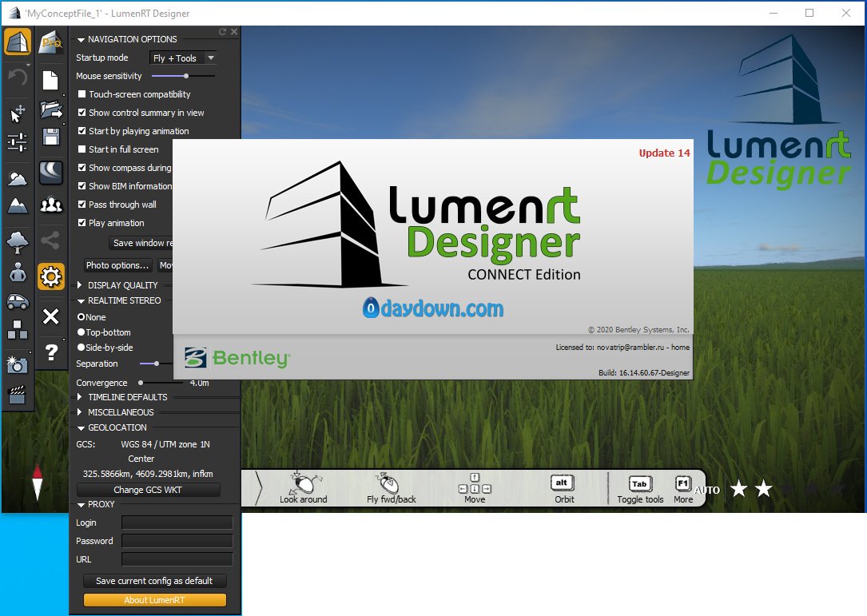Open the sliders adjustment tool
867x616 pixels.
click(x=17, y=142)
